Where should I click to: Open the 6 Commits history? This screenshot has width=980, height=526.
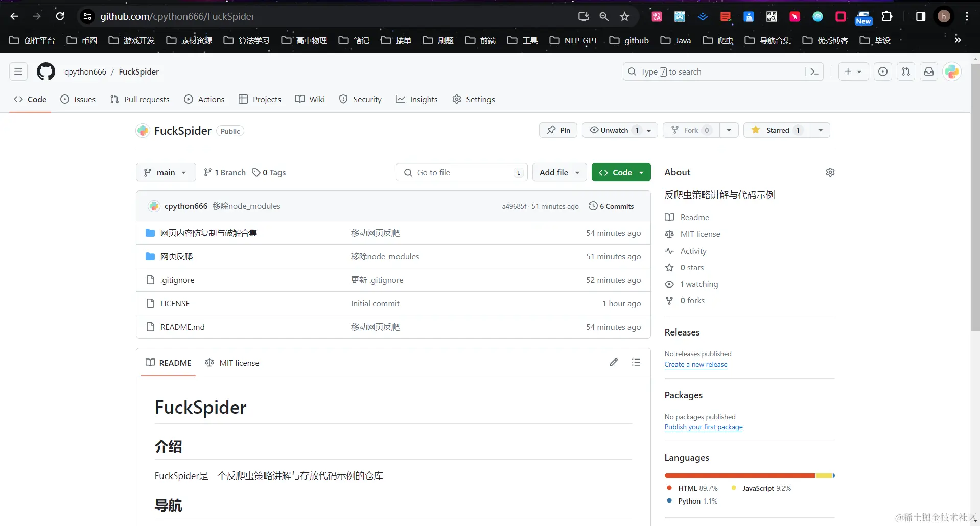(611, 206)
